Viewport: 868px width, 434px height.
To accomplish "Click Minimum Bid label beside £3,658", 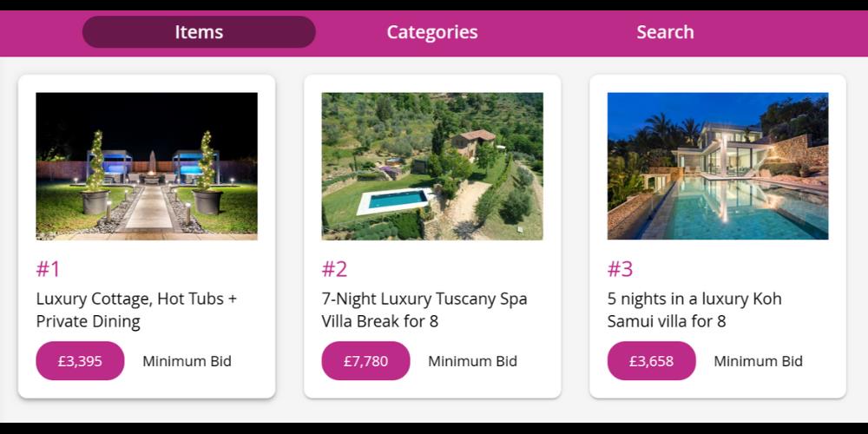I will [758, 361].
